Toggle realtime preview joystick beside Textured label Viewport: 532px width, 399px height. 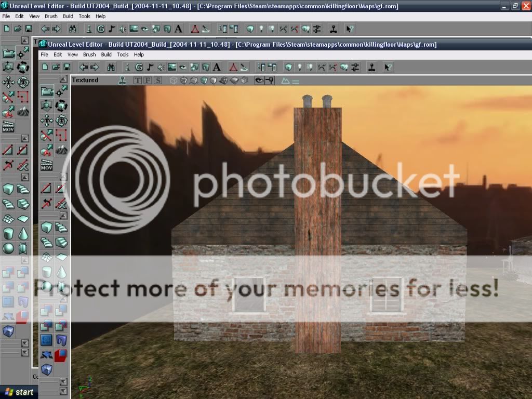(122, 80)
